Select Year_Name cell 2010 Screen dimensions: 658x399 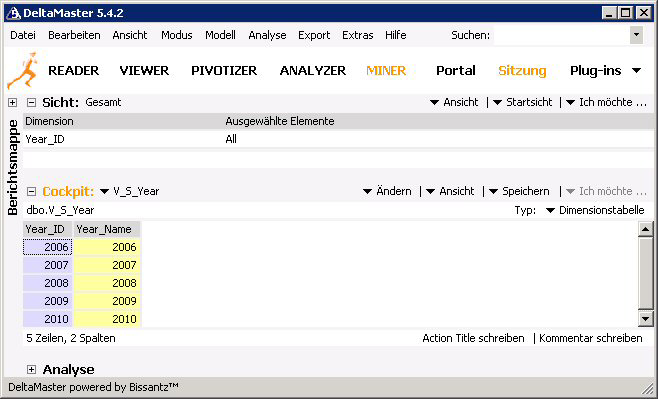(x=107, y=319)
